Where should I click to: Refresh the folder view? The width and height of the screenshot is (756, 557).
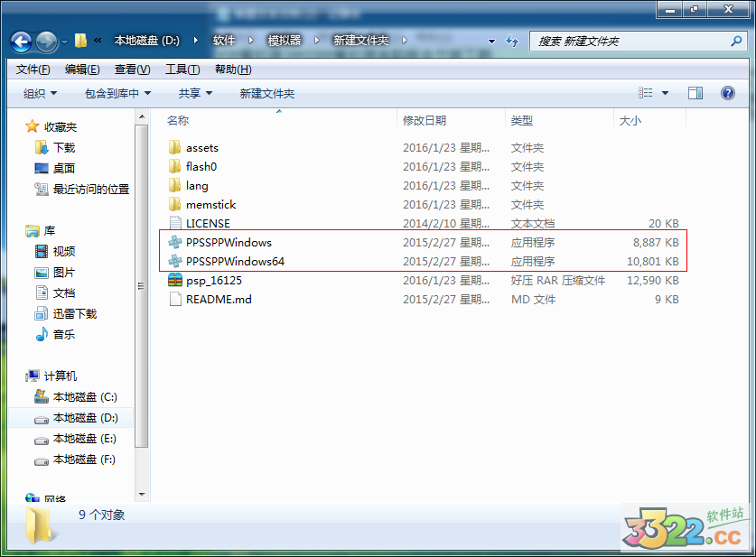(511, 42)
